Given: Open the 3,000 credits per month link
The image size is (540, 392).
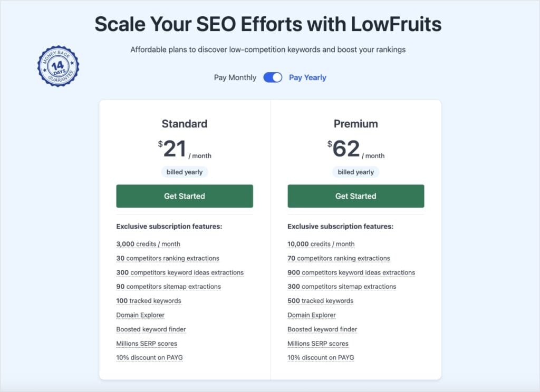Looking at the screenshot, I should click(148, 244).
